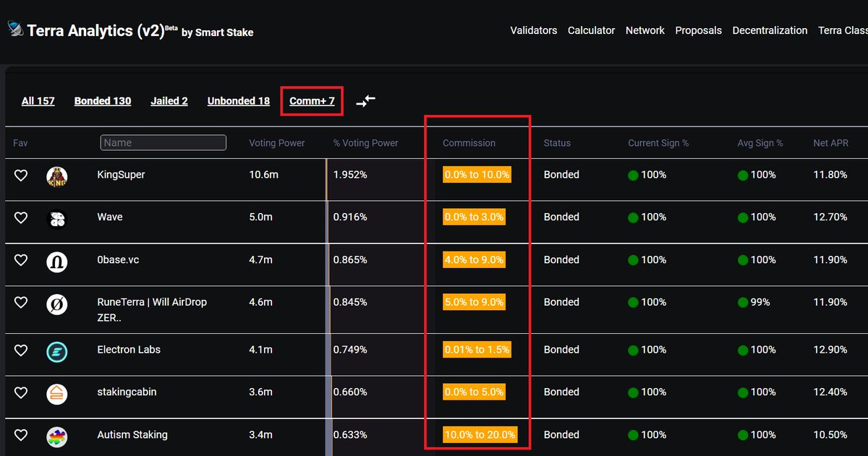Open RuneTerra validator logo
The height and width of the screenshot is (456, 868).
pyautogui.click(x=57, y=304)
